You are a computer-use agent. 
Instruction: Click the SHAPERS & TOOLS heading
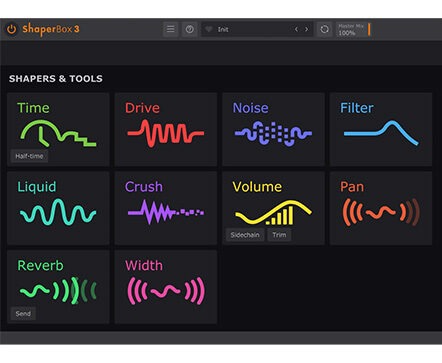coord(56,79)
